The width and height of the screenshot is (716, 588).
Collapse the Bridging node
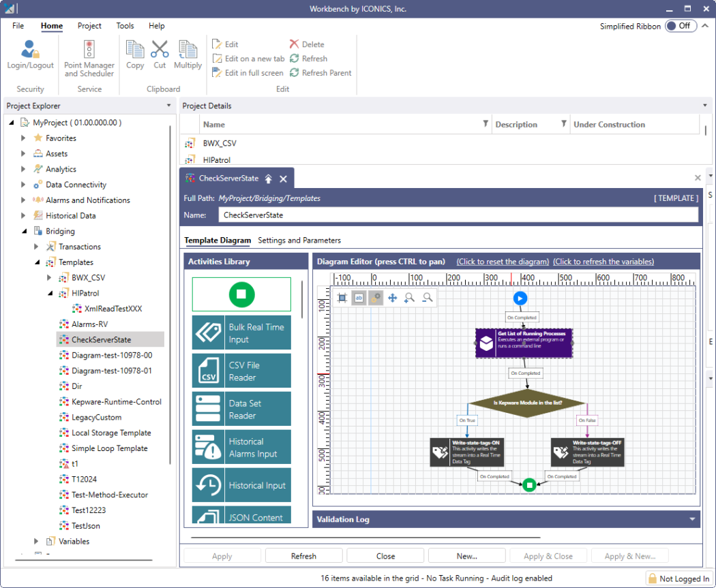pyautogui.click(x=24, y=231)
